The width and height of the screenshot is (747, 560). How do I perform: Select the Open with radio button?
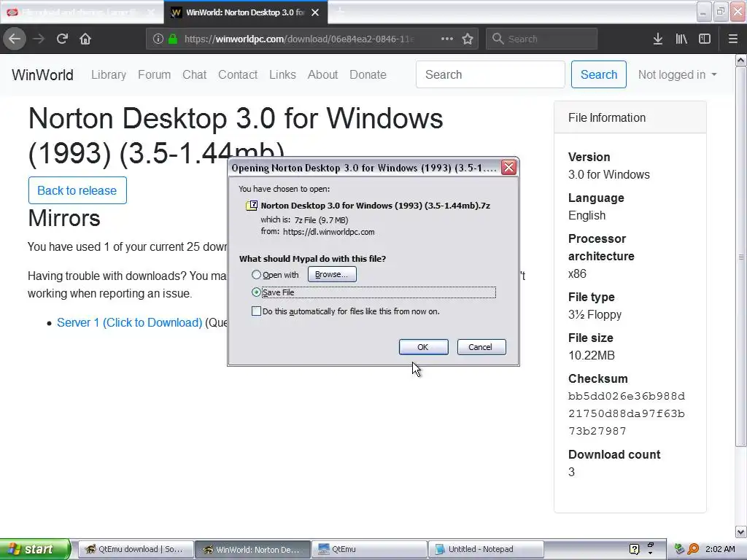[x=256, y=275]
